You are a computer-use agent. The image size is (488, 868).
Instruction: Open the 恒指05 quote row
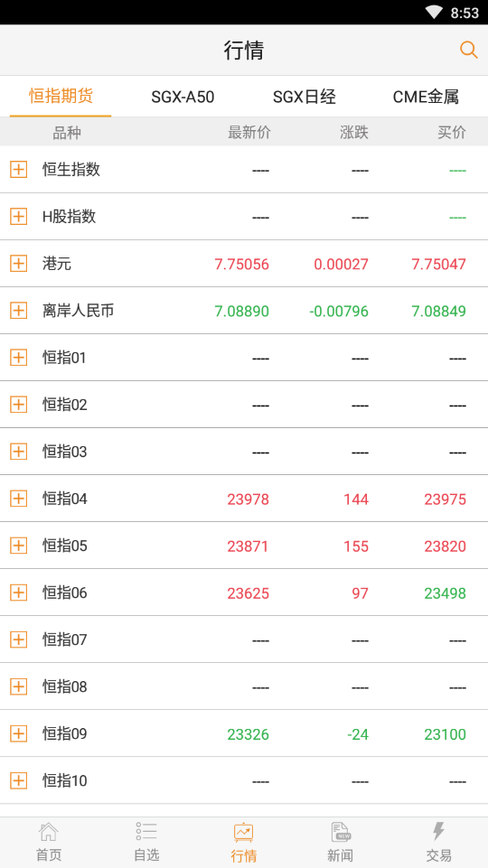pyautogui.click(x=244, y=546)
